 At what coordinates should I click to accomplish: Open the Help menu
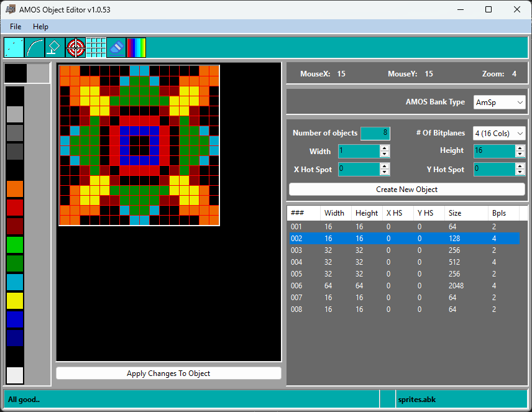(x=40, y=27)
